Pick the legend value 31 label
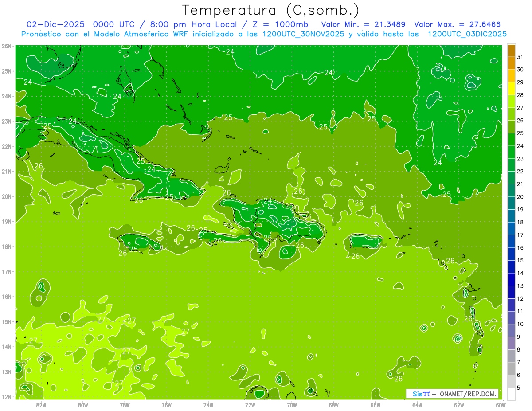The image size is (532, 411). (520, 57)
